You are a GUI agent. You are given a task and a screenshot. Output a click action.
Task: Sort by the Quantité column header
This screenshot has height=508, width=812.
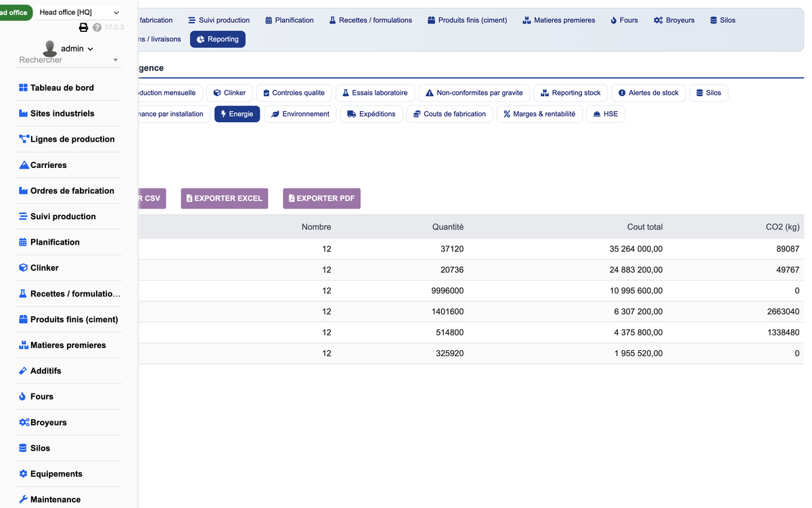coord(448,228)
